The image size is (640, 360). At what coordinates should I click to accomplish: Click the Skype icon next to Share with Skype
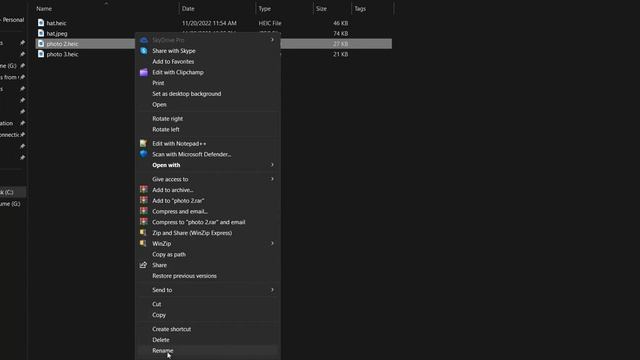144,51
